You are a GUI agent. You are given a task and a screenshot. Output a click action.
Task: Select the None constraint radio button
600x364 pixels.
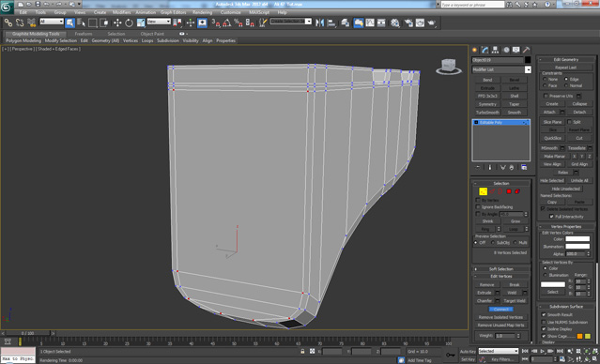pos(545,79)
